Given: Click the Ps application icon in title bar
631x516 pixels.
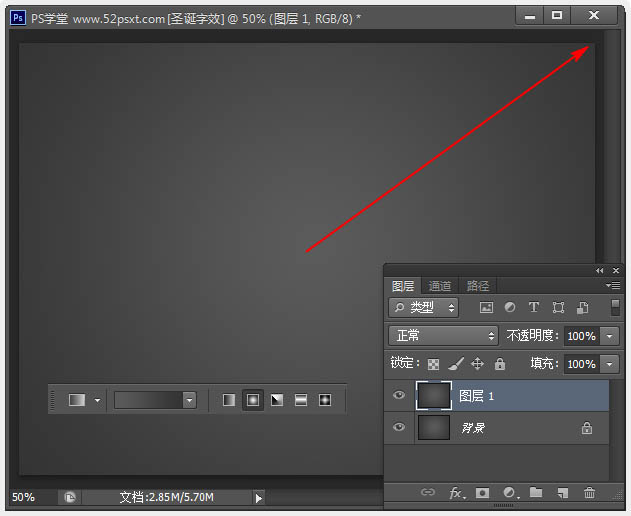Looking at the screenshot, I should [x=18, y=18].
